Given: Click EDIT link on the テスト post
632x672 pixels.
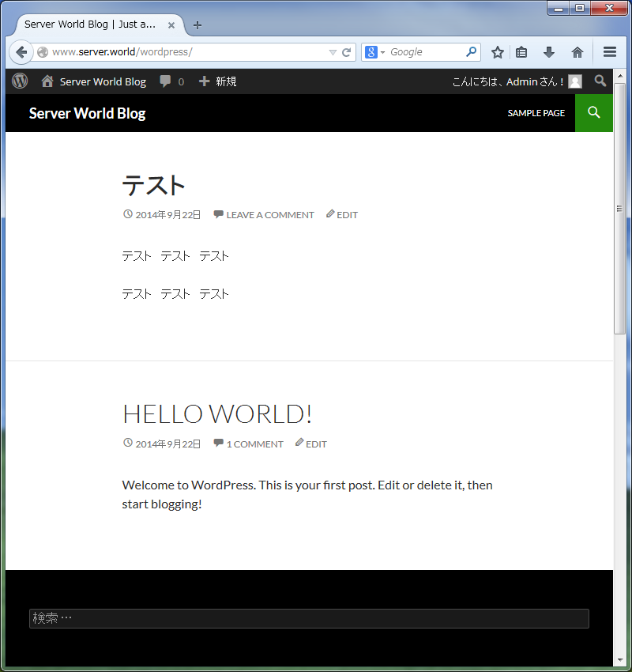Looking at the screenshot, I should [347, 215].
